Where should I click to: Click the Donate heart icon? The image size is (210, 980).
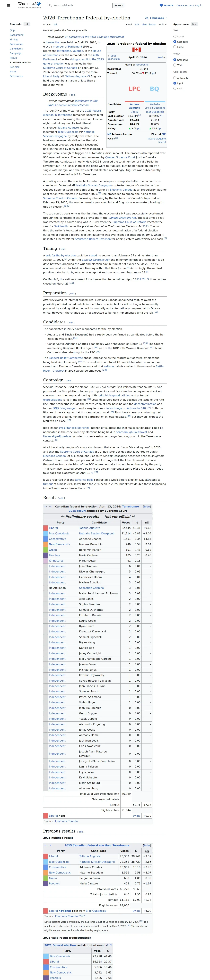[x=161, y=5]
